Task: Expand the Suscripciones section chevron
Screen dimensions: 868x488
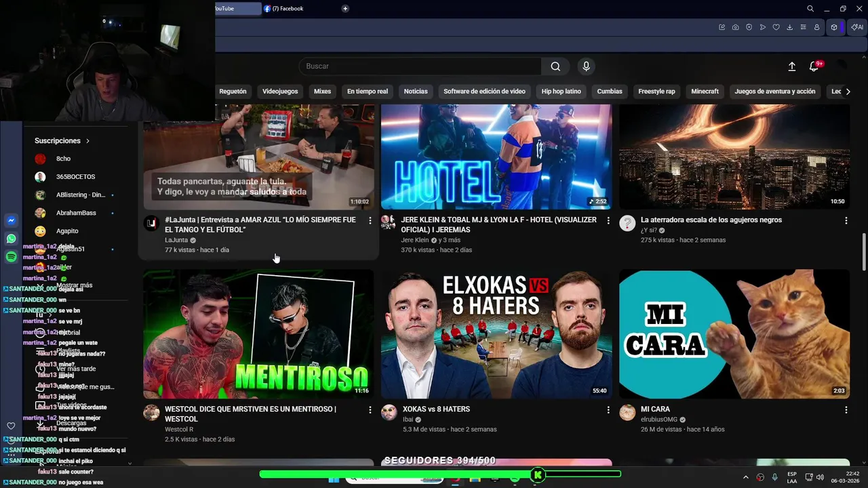Action: click(87, 141)
